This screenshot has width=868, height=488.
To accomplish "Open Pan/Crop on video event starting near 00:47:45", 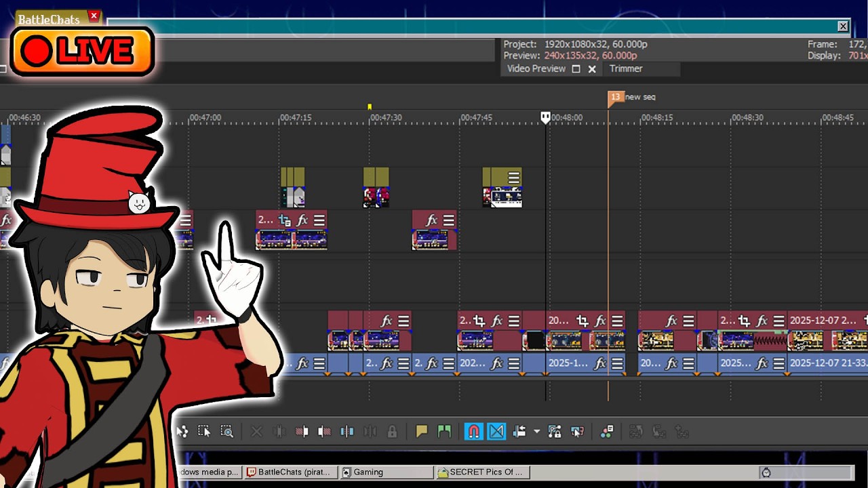I will tap(479, 321).
